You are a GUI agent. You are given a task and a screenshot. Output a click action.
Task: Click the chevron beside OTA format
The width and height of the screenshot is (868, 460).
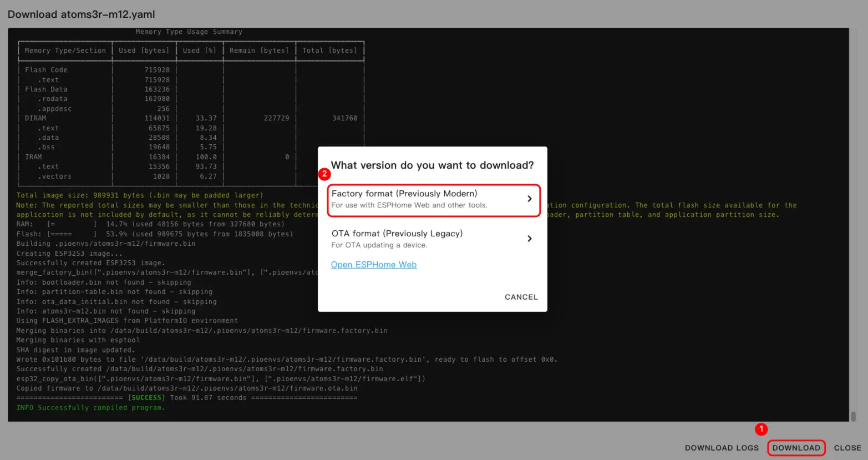click(x=529, y=239)
